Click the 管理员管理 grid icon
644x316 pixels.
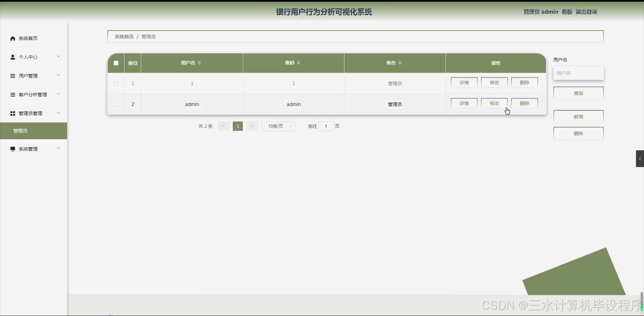click(12, 113)
